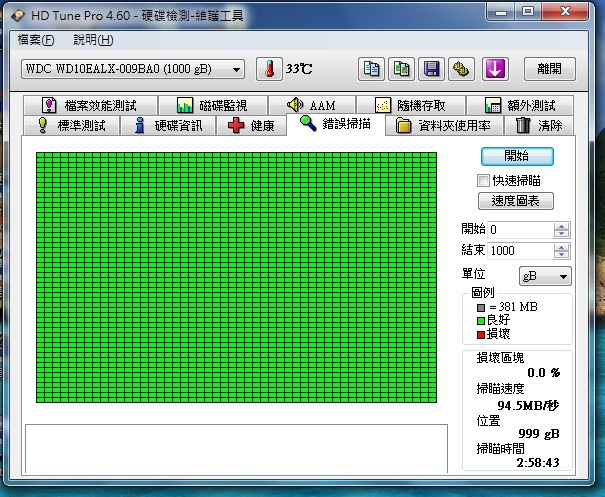Enable the 快速掃瞄 checkbox
605x497 pixels.
point(483,181)
